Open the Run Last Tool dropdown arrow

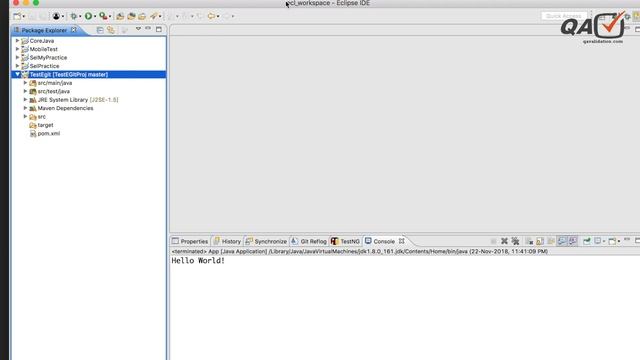(110, 17)
